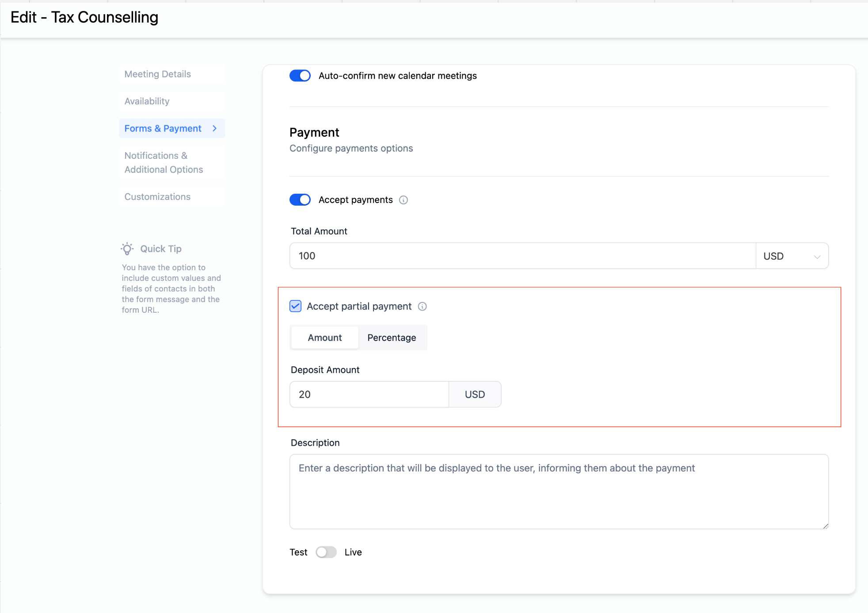
Task: Open Notifications & Additional Options
Action: (x=164, y=162)
